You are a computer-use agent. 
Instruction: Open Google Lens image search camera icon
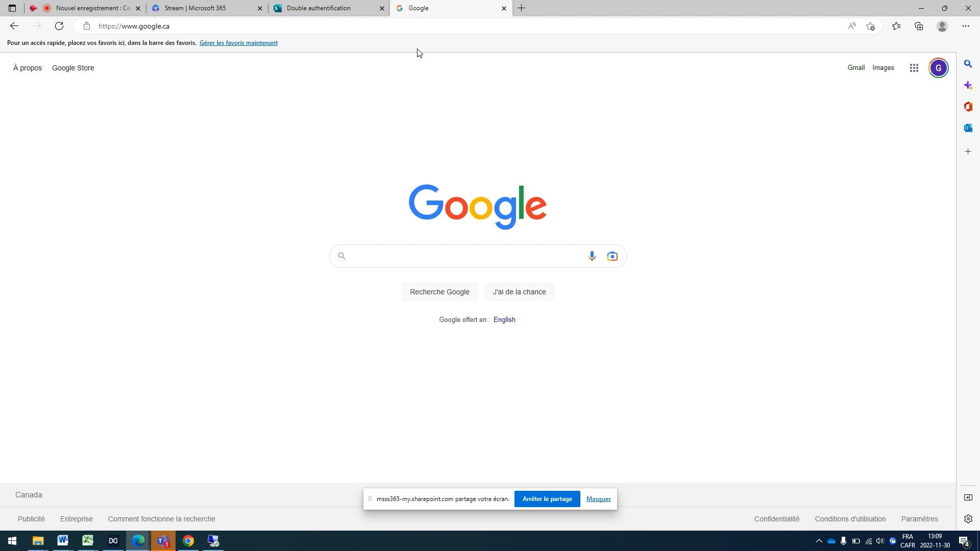tap(612, 256)
